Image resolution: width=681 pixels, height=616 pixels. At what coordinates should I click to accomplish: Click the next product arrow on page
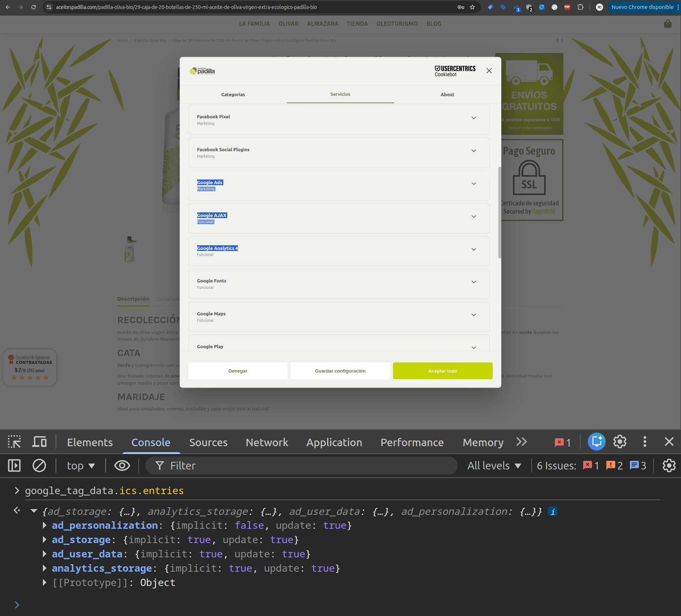tap(562, 40)
